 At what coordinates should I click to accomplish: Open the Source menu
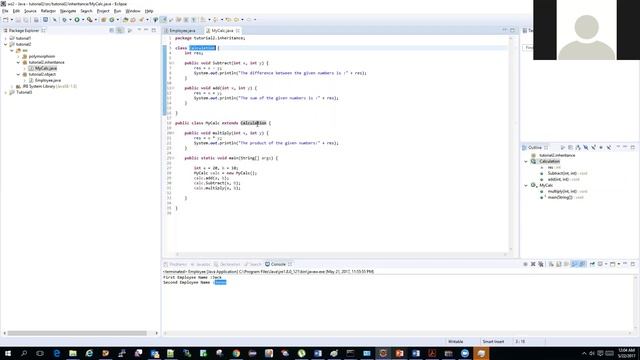pos(30,11)
